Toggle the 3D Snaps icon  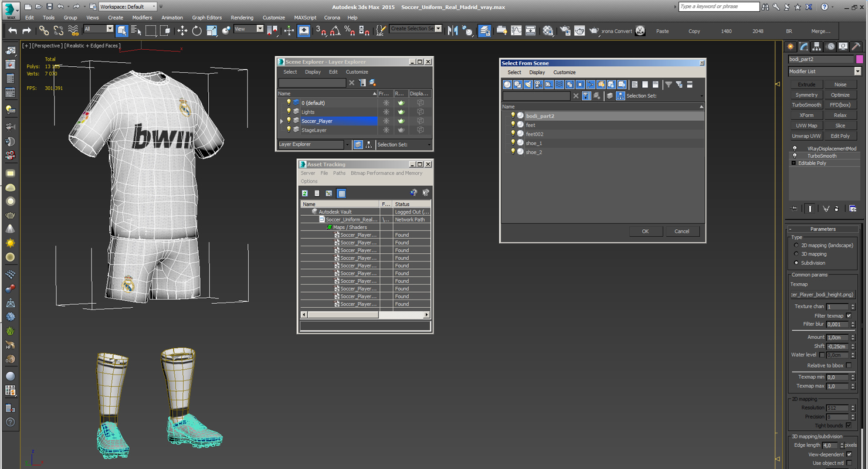[321, 30]
